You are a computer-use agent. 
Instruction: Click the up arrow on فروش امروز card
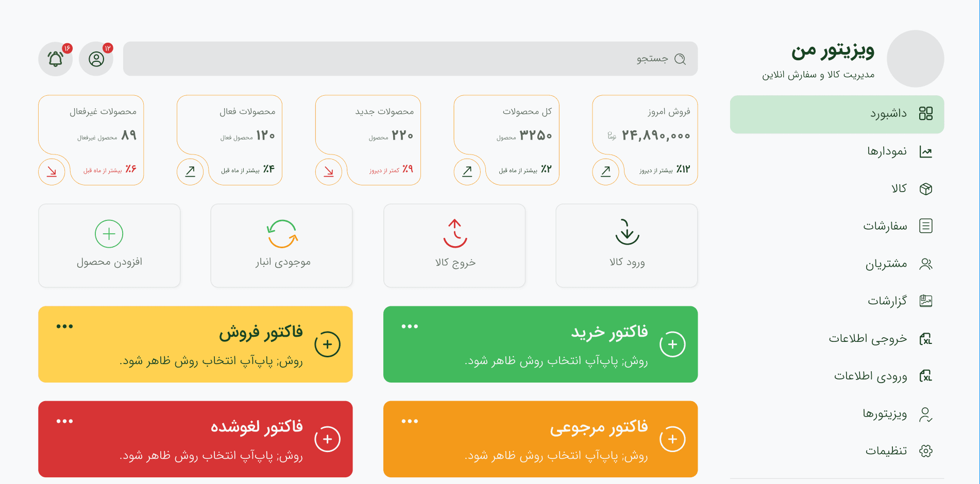pos(606,171)
